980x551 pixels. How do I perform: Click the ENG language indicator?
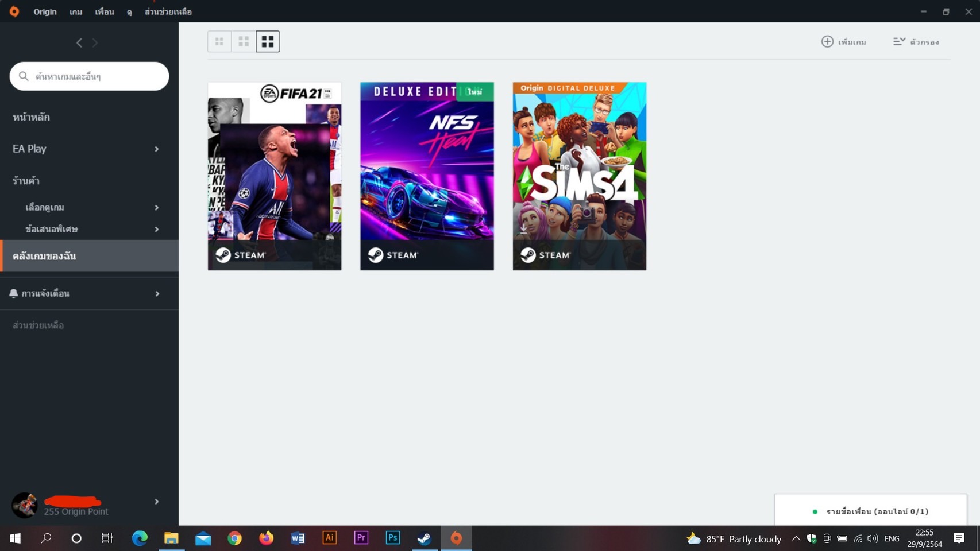point(892,538)
